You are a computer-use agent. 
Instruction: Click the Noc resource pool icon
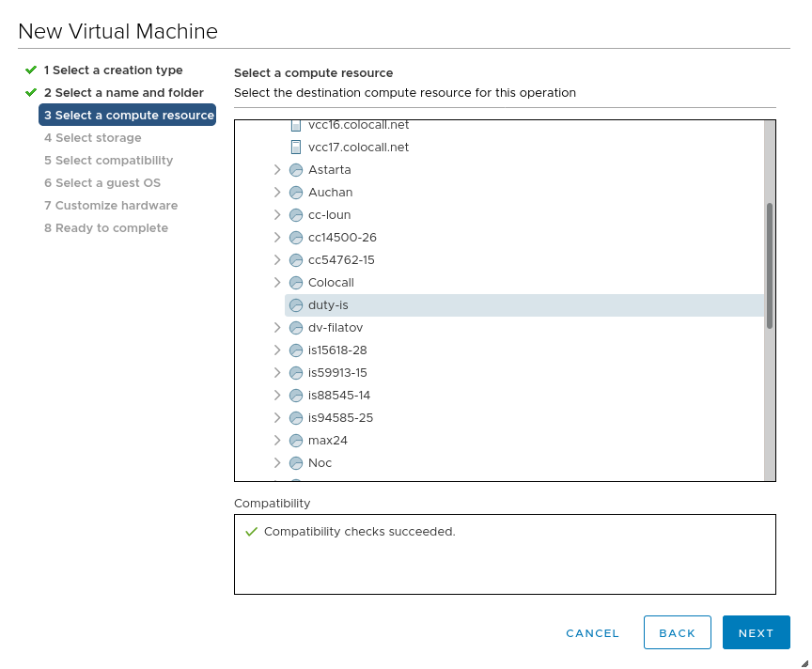[x=296, y=463]
